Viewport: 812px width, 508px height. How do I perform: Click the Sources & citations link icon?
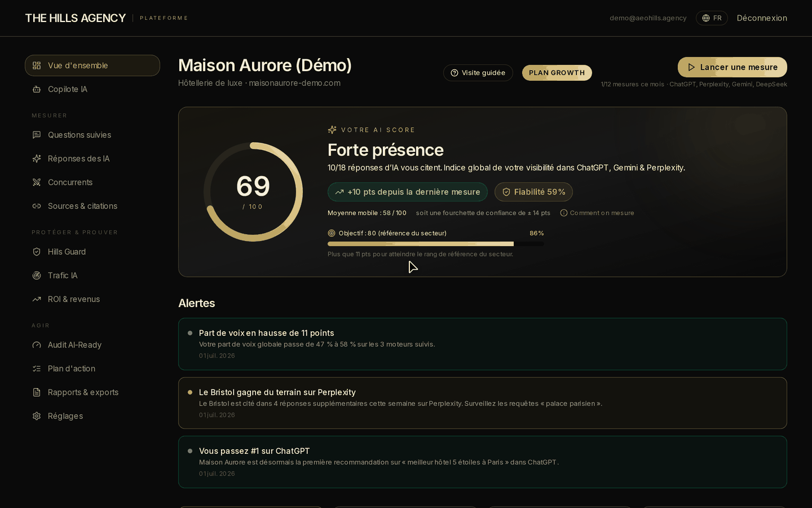[x=37, y=206]
